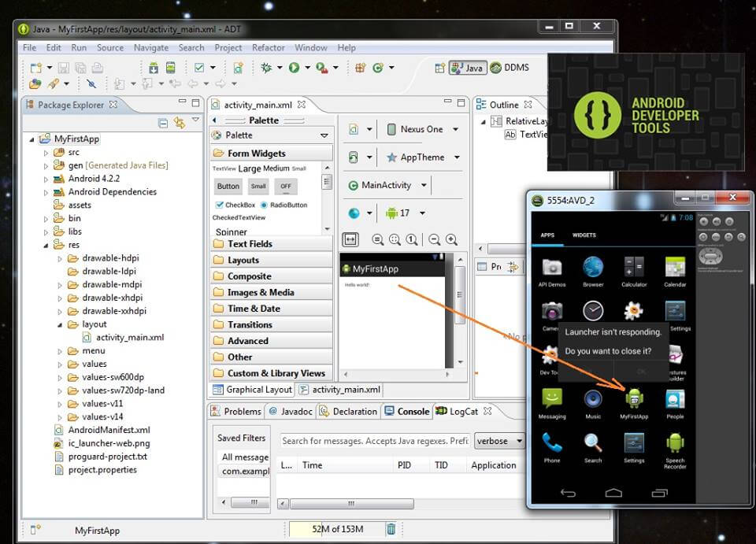Click the green Run button in the toolbar
The width and height of the screenshot is (756, 544).
(294, 68)
